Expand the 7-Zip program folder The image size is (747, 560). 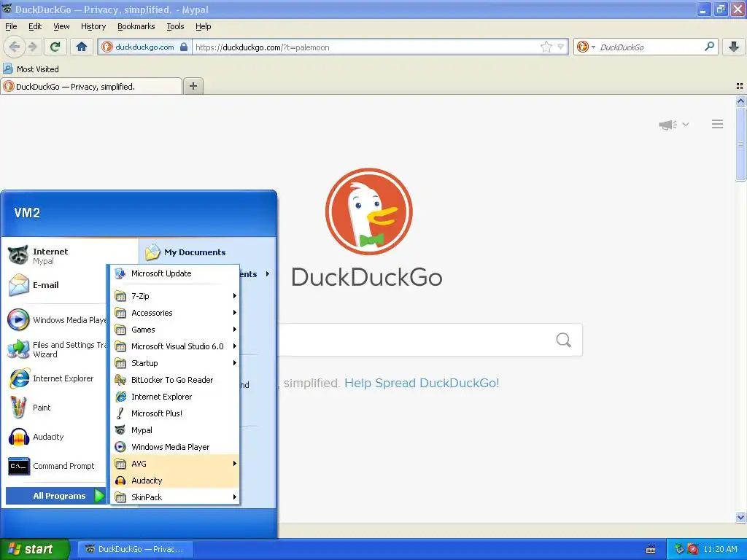click(175, 296)
